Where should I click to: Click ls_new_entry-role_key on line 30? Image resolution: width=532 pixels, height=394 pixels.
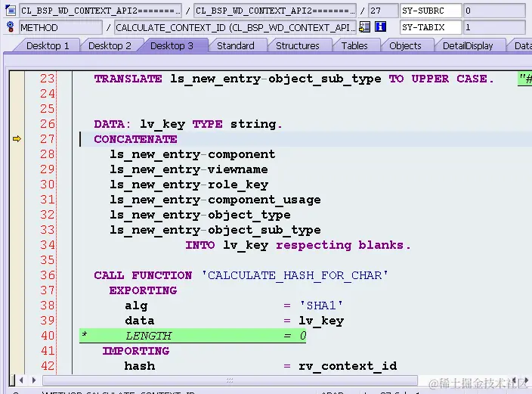(189, 185)
